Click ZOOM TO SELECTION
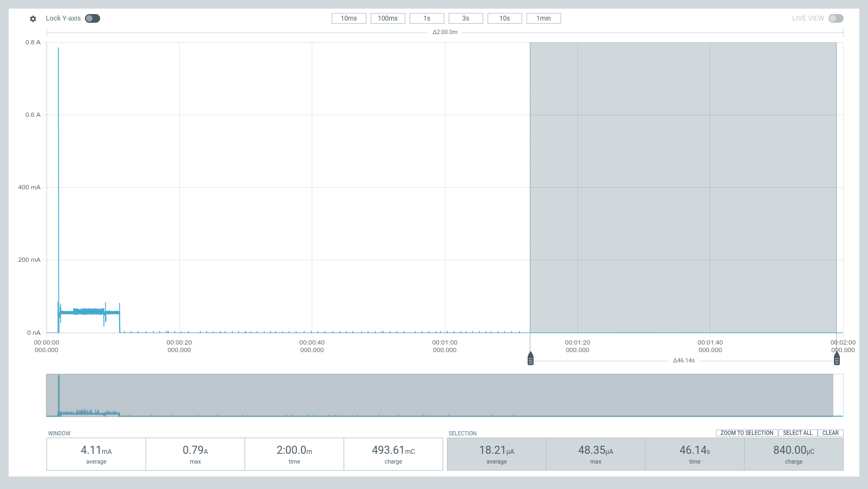Viewport: 868px width, 489px height. (746, 433)
